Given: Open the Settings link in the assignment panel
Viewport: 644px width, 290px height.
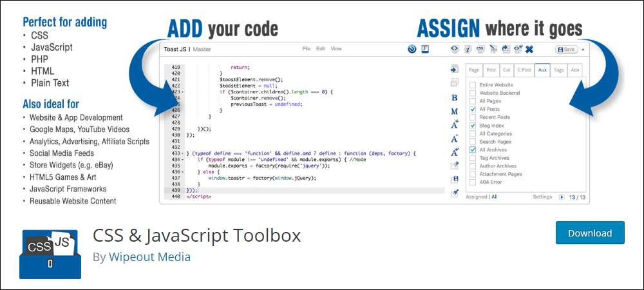Looking at the screenshot, I should pyautogui.click(x=542, y=197).
